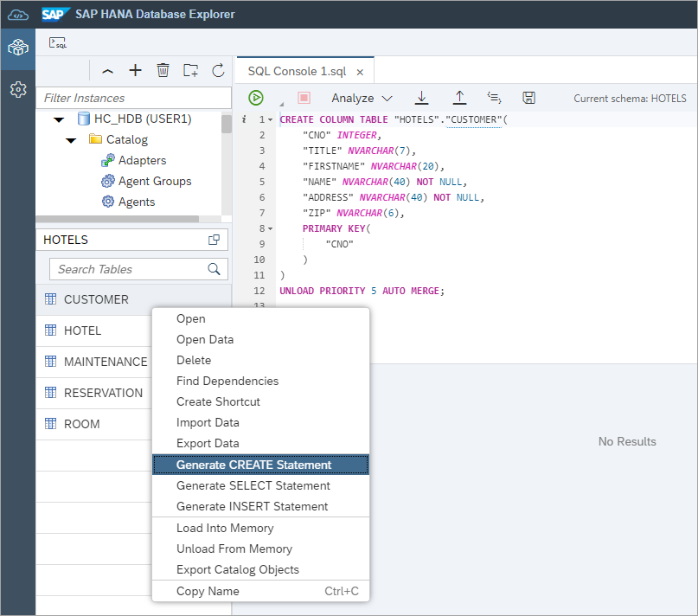This screenshot has width=698, height=616.
Task: Select Find Dependencies menu entry
Action: pos(260,381)
